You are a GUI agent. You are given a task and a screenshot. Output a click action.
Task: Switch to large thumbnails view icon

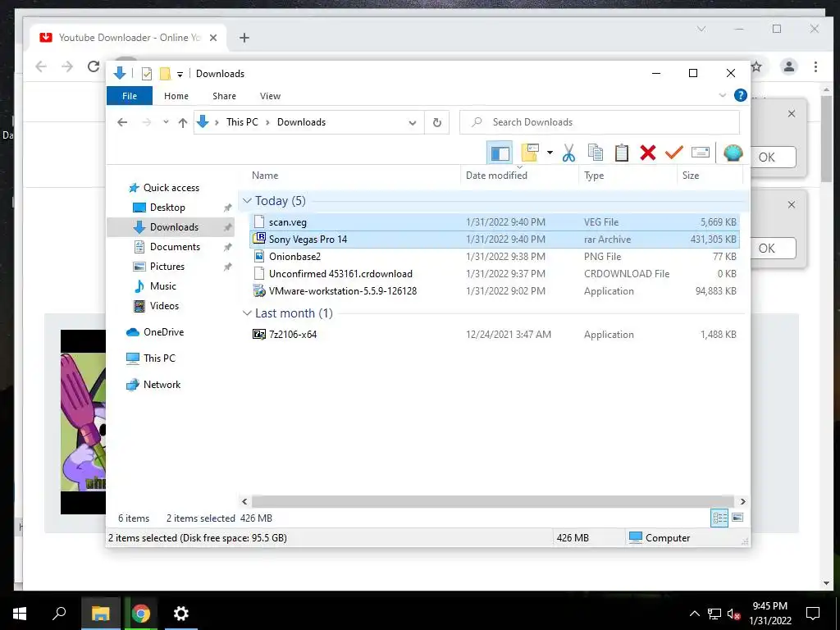coord(737,518)
